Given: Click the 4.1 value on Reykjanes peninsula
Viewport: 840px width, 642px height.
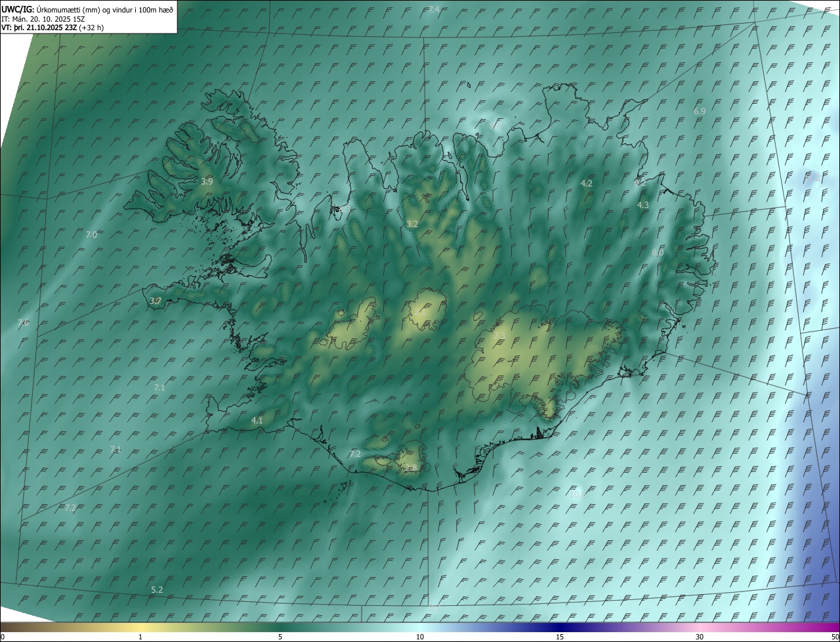Looking at the screenshot, I should [257, 420].
